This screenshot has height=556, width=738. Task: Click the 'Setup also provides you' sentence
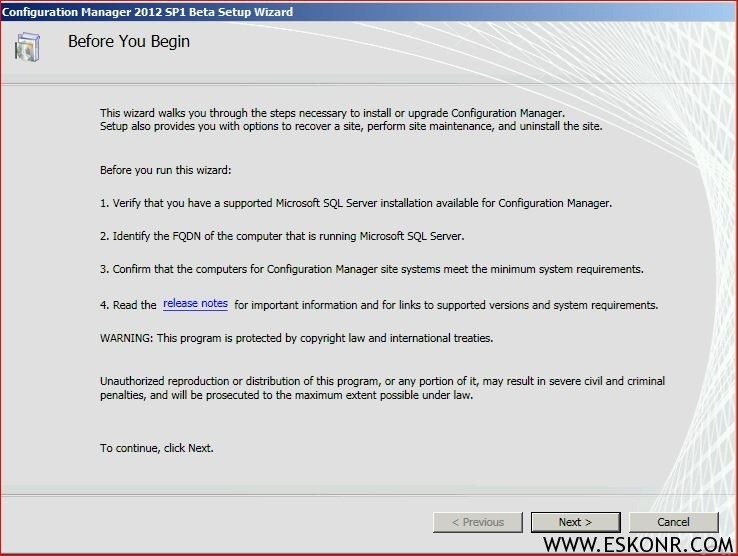point(350,127)
